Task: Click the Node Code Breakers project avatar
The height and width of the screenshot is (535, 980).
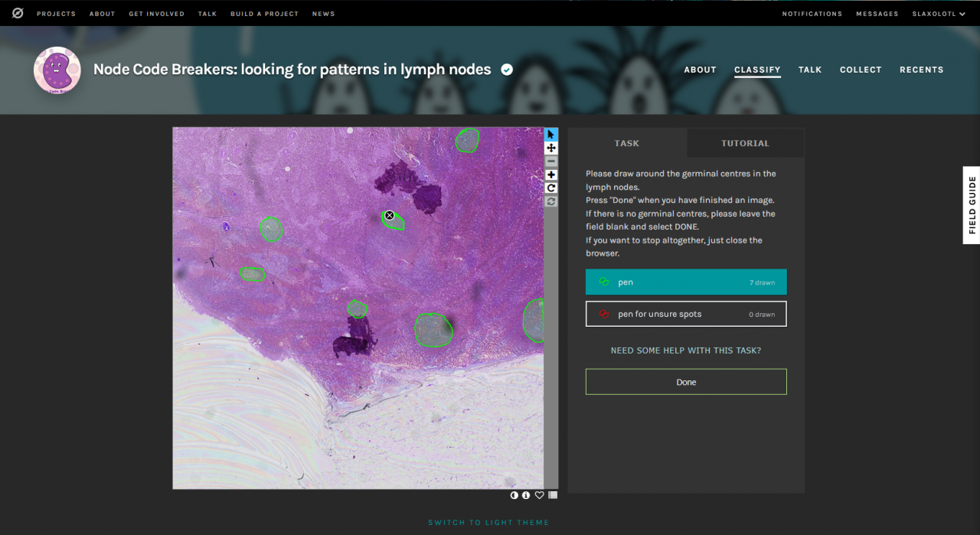Action: [57, 70]
